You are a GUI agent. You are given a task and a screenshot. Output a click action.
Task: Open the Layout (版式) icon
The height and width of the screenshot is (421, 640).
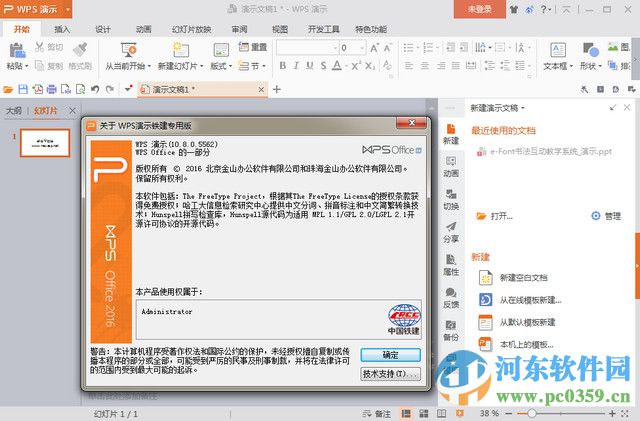pyautogui.click(x=221, y=50)
